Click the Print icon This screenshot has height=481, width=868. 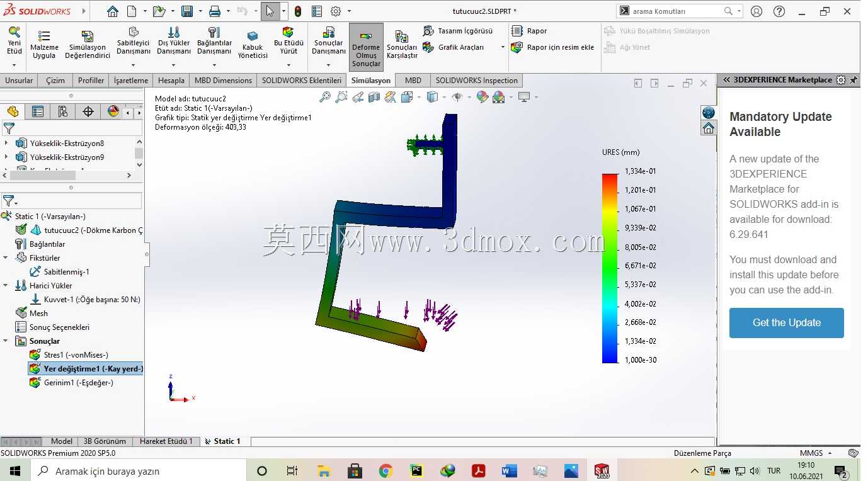coord(215,11)
